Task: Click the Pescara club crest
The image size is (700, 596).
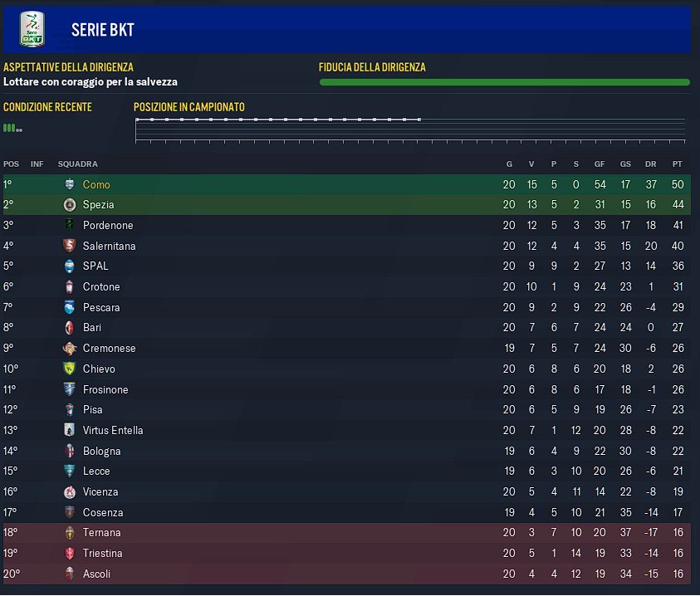Action: [x=69, y=306]
